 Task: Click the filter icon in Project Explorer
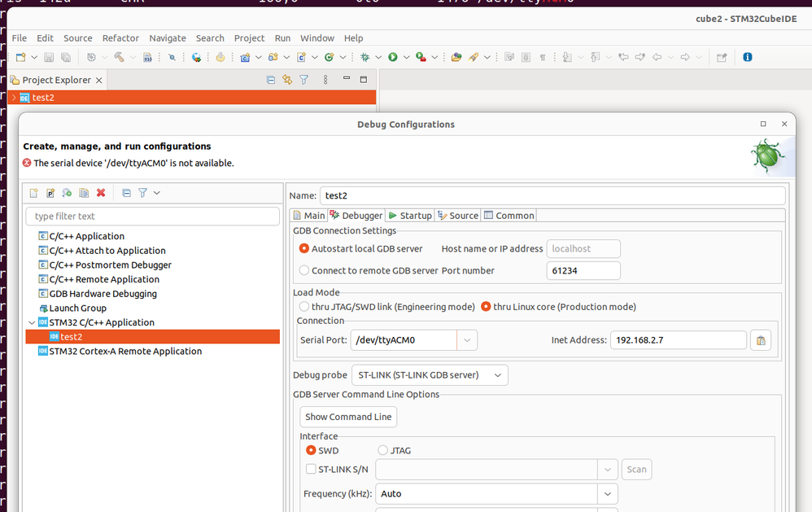pyautogui.click(x=304, y=80)
